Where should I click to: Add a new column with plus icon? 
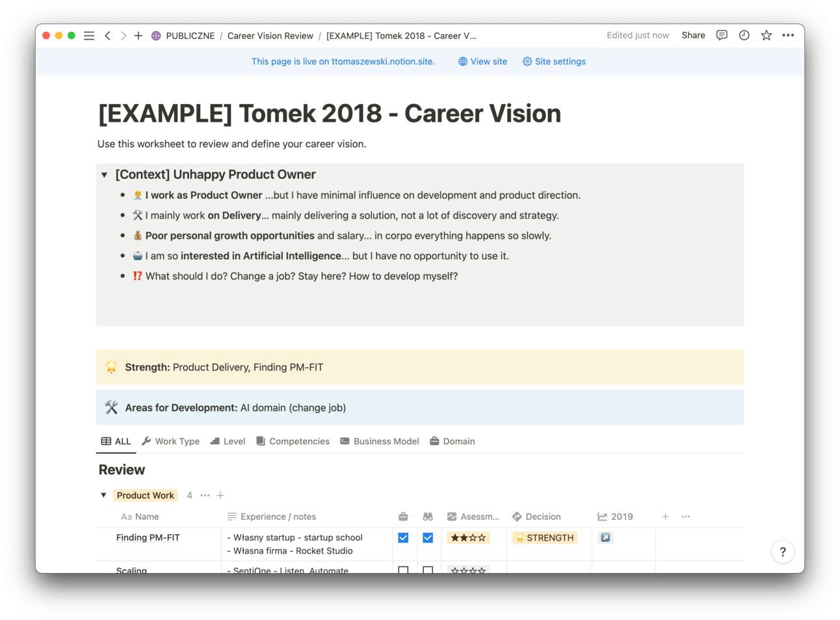pyautogui.click(x=665, y=517)
